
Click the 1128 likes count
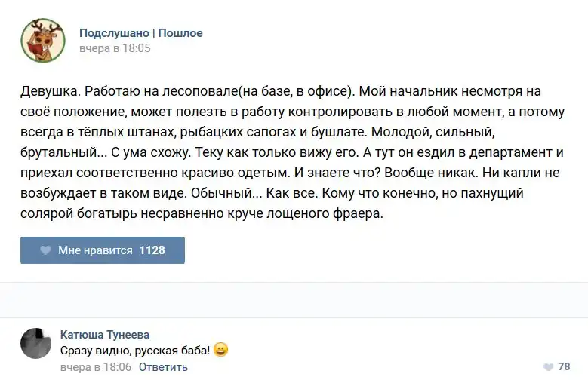(x=152, y=250)
